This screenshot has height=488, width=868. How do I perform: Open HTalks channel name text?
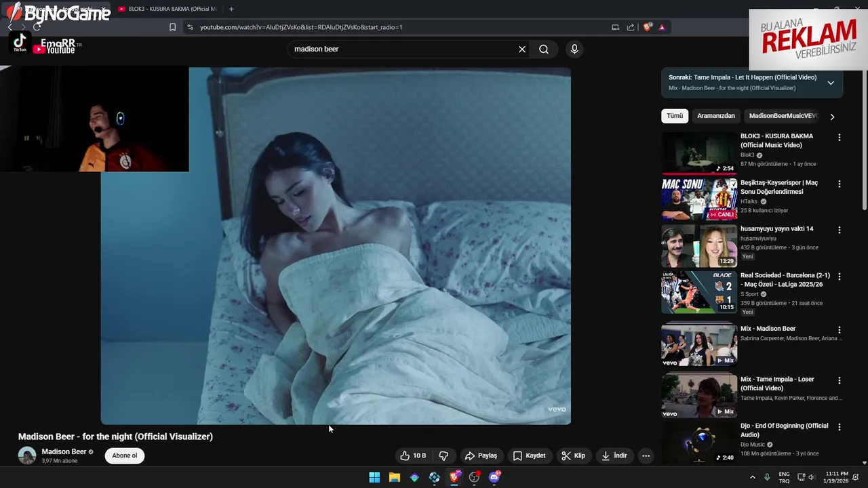tap(749, 201)
